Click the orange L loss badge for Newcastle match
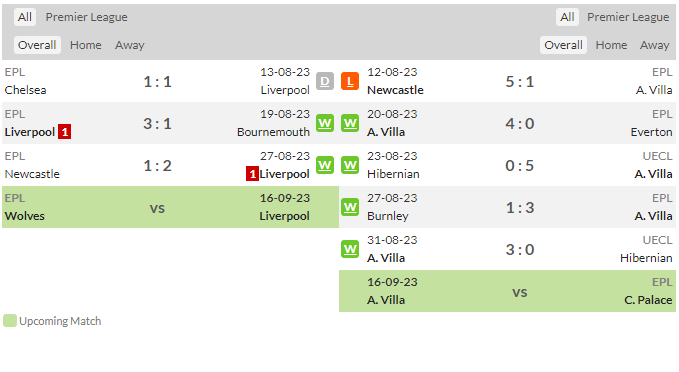Viewport: 679px width, 372px height. (x=350, y=81)
